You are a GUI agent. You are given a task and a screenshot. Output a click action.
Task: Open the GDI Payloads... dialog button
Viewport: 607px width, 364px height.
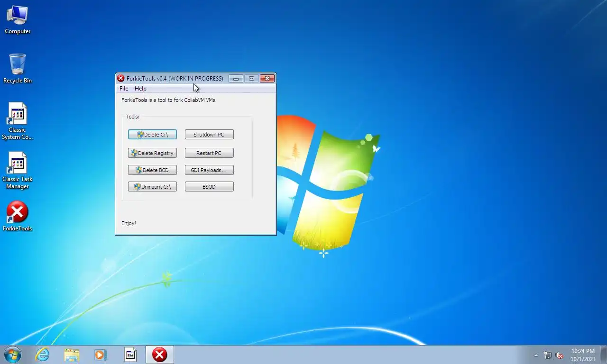209,170
